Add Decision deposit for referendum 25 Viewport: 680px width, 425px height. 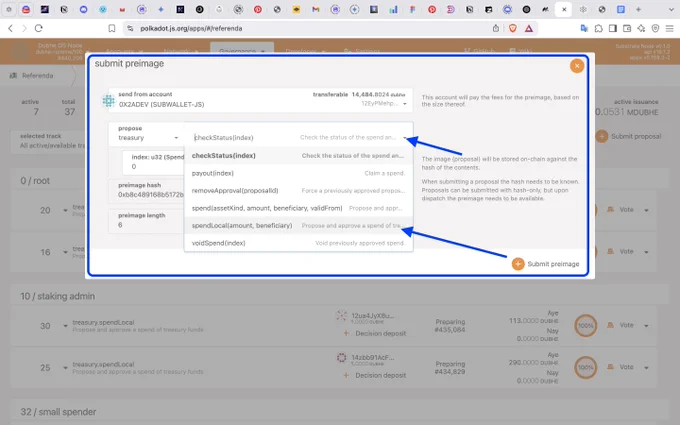click(x=375, y=376)
